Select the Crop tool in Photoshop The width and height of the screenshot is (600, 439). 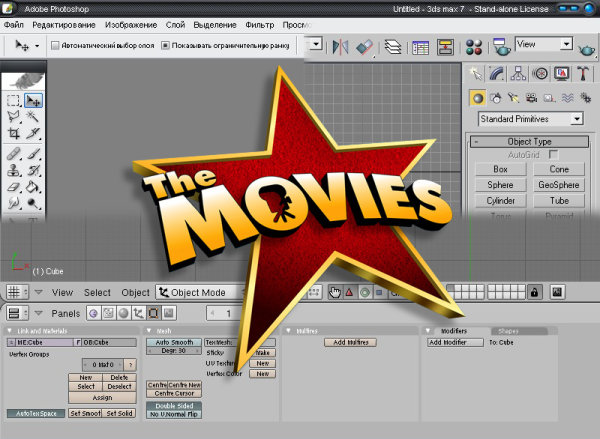[13, 133]
